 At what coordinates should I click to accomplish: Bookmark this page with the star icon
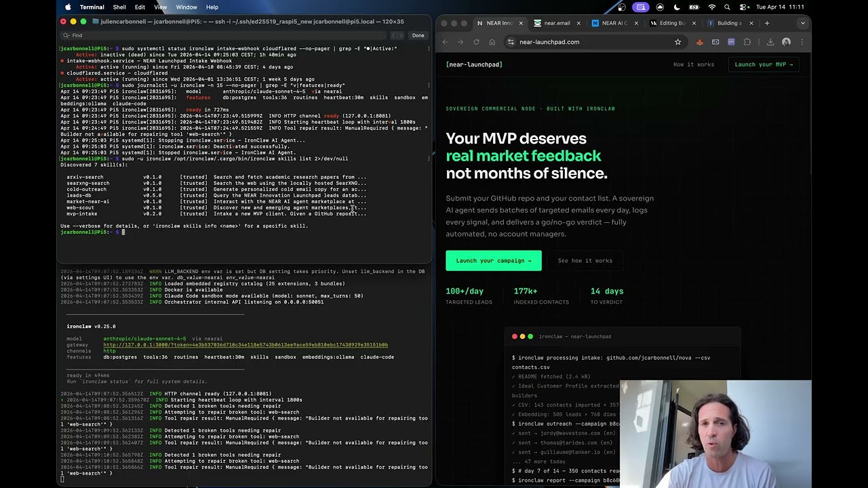click(677, 42)
